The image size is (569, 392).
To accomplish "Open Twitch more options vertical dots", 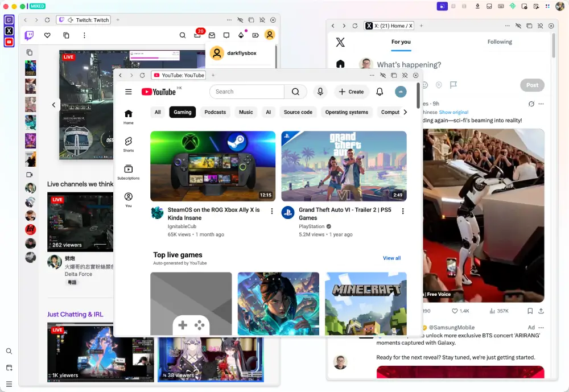I will [84, 35].
